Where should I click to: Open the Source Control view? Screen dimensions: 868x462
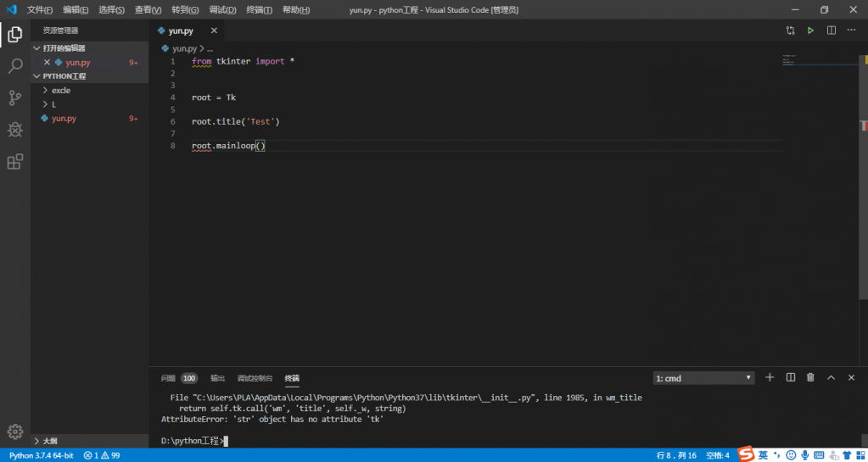click(x=15, y=98)
